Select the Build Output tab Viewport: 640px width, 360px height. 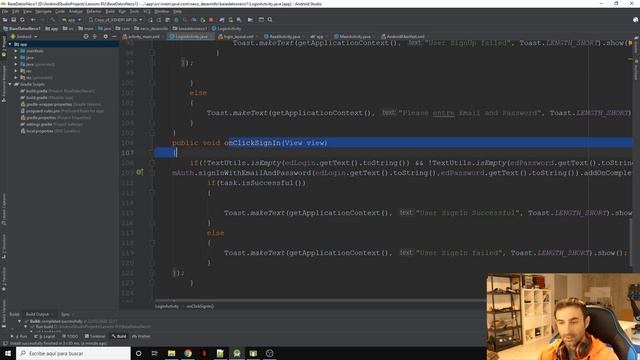38,314
